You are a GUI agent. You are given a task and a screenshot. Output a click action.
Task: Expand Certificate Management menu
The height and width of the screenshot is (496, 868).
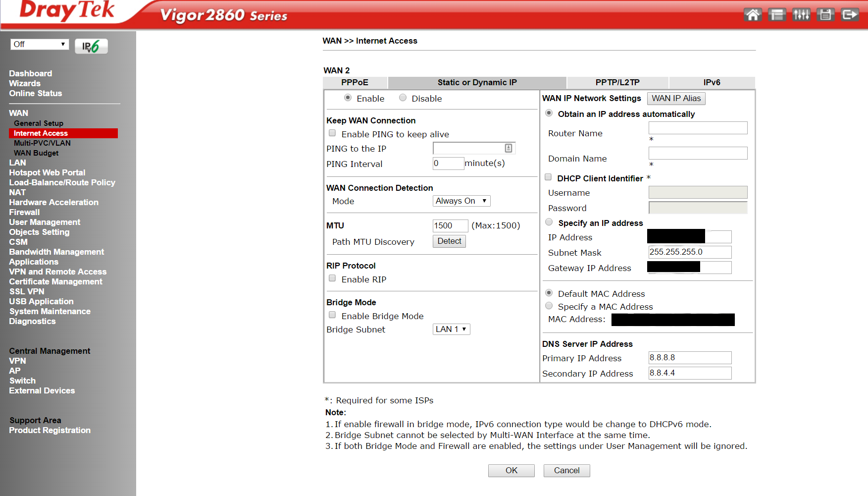55,281
